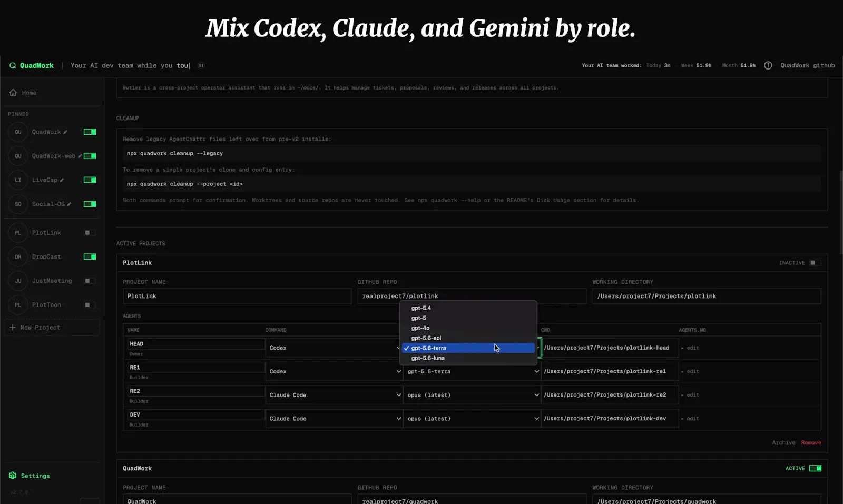843x504 pixels.
Task: Open DEV model dropdown opus (latest)
Action: [x=472, y=419]
